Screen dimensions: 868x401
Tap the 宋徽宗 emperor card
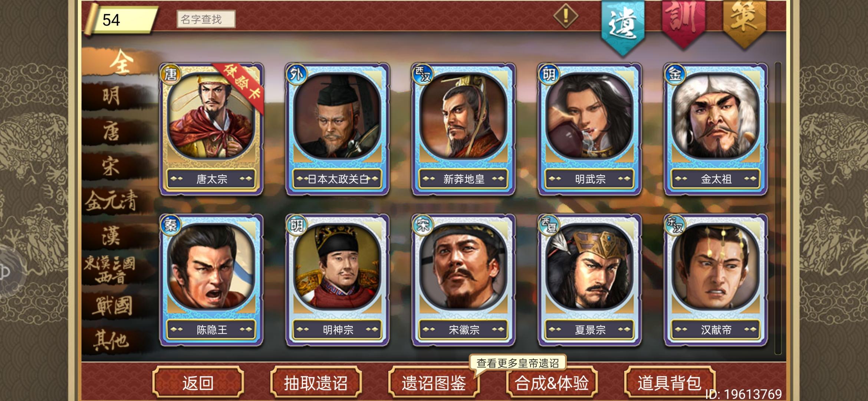464,280
